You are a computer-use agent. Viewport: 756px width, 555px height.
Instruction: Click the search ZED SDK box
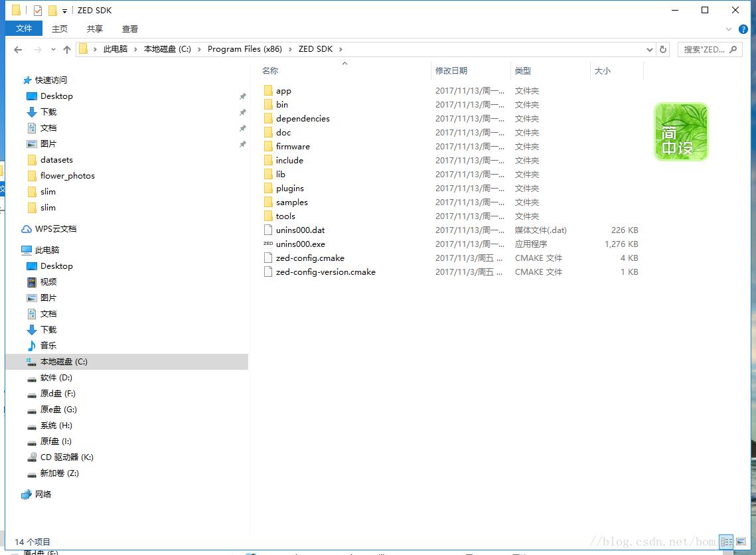710,49
